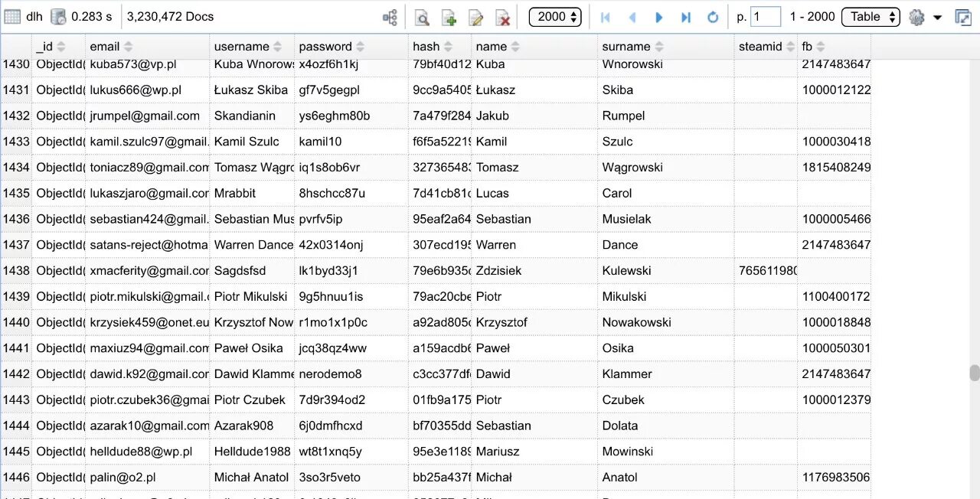
Task: Click surname cell Nowakowski
Action: pos(666,322)
